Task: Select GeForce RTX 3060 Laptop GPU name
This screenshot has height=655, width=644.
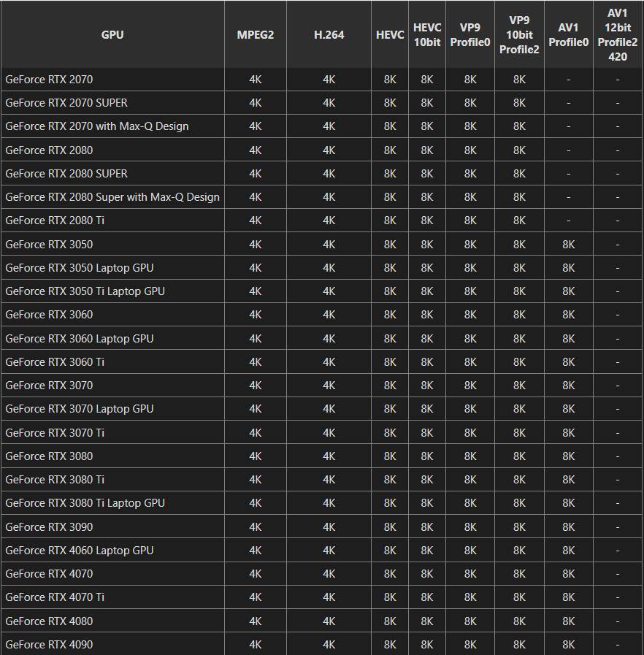Action: [x=80, y=338]
